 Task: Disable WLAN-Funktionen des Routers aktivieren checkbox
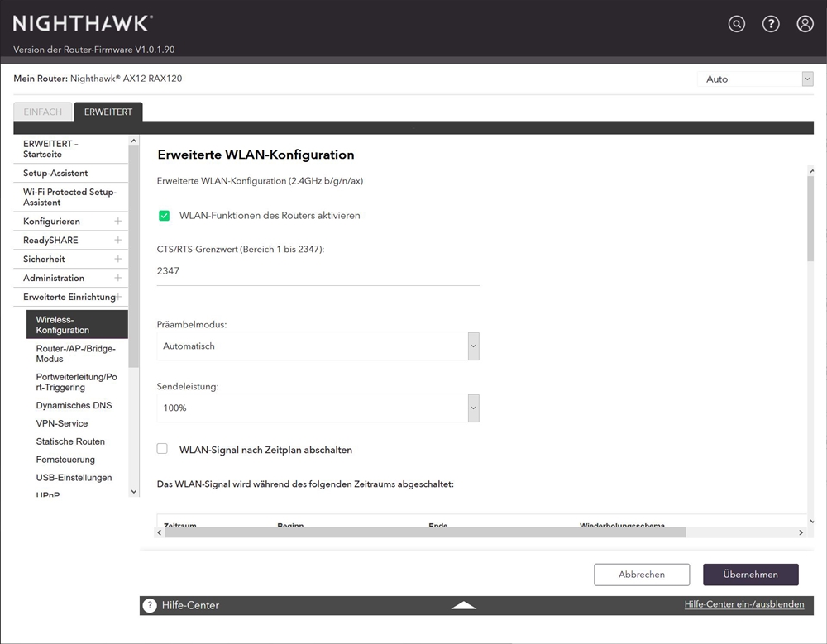click(164, 216)
